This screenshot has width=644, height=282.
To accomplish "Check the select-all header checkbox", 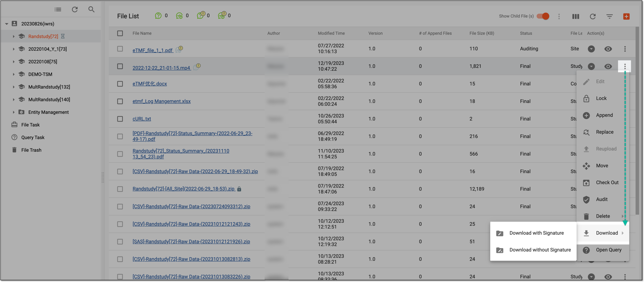I will pos(120,33).
